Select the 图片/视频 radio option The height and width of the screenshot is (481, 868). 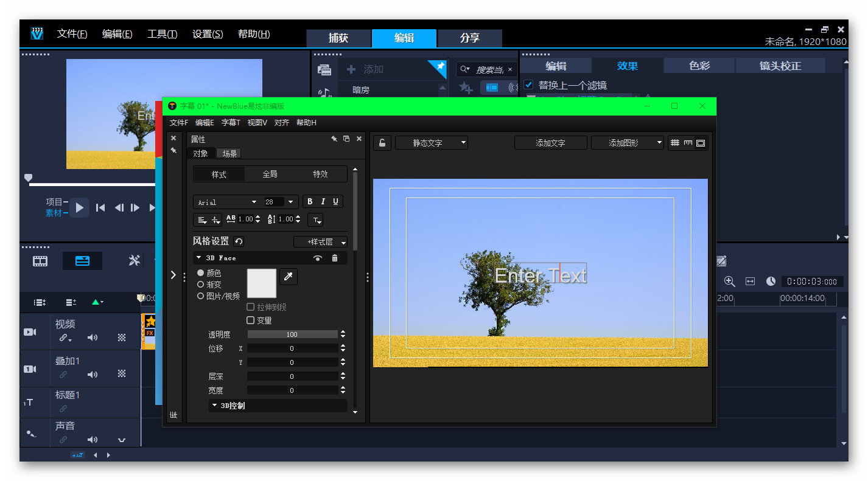pos(200,296)
